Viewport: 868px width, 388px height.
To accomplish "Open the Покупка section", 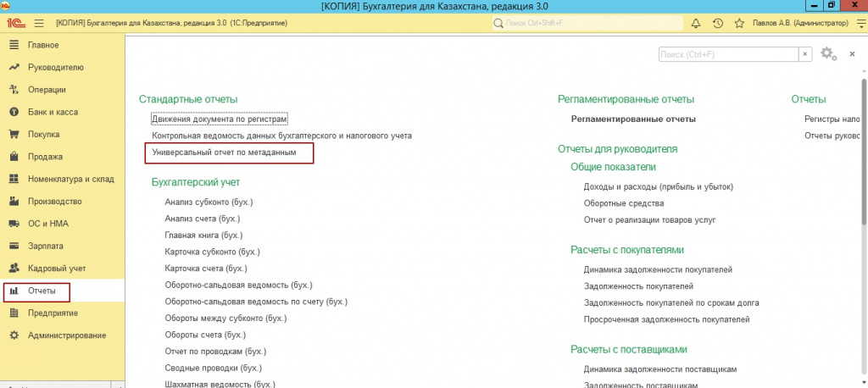I will click(x=44, y=134).
